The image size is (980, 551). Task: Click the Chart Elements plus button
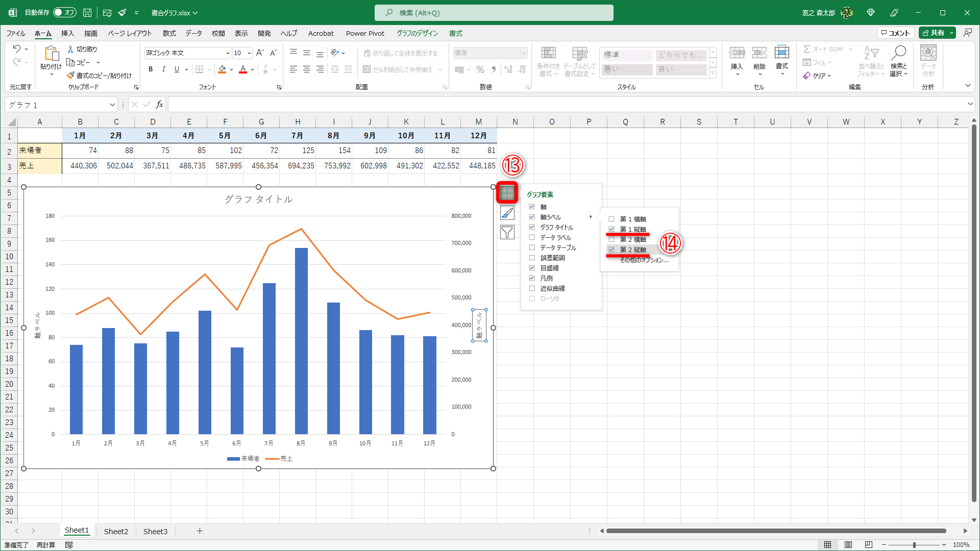(x=507, y=192)
